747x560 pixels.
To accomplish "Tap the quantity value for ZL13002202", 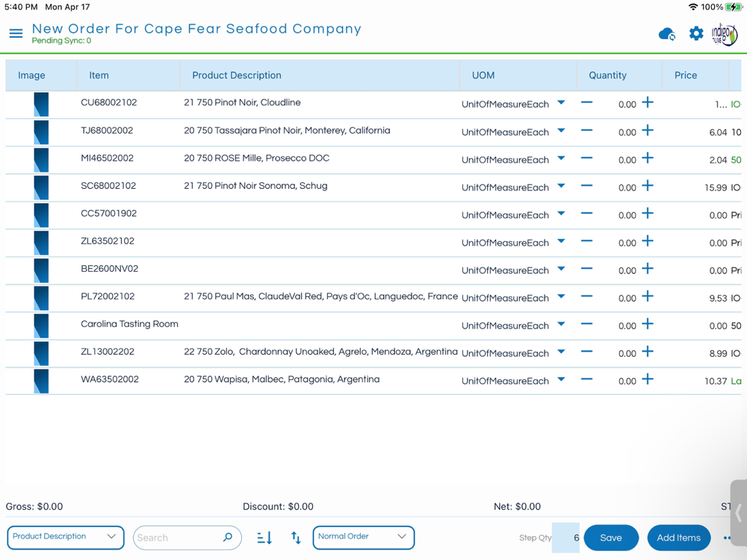I will click(627, 353).
